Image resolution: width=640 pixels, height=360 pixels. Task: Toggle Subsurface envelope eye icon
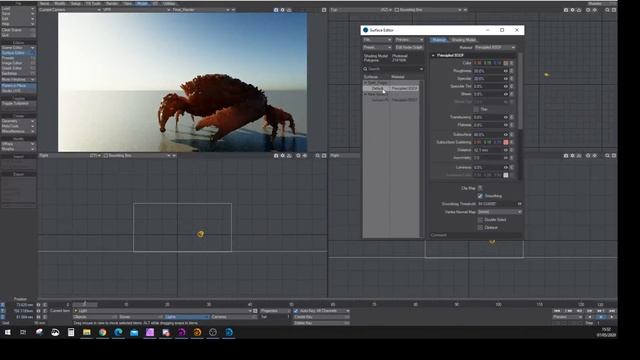coord(506,134)
